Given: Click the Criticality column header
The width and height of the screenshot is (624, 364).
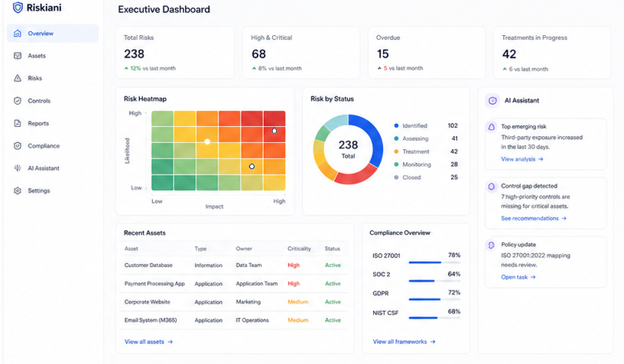Looking at the screenshot, I should [299, 249].
